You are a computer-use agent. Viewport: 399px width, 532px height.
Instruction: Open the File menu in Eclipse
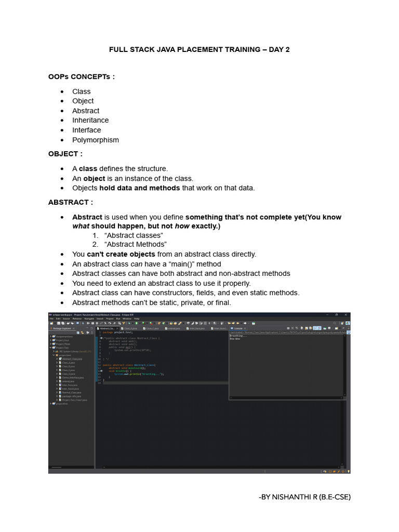[x=51, y=318]
